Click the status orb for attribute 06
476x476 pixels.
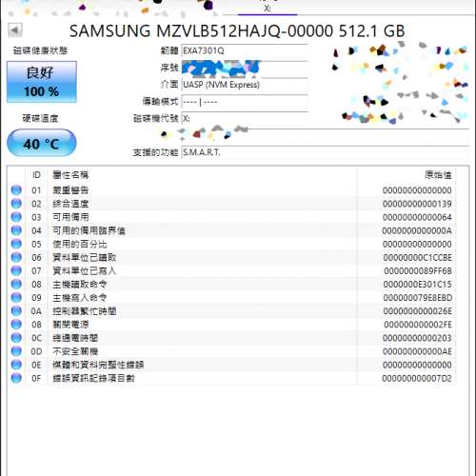point(16,257)
